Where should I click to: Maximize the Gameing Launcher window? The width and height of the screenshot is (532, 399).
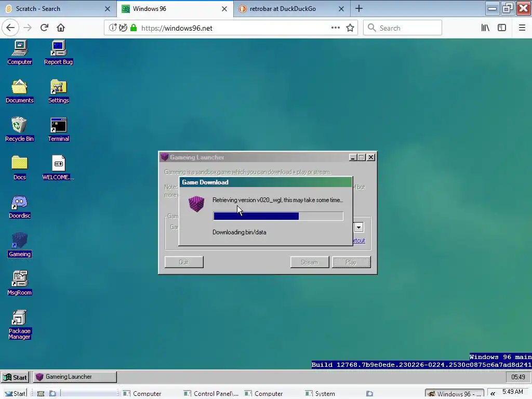[x=362, y=157]
